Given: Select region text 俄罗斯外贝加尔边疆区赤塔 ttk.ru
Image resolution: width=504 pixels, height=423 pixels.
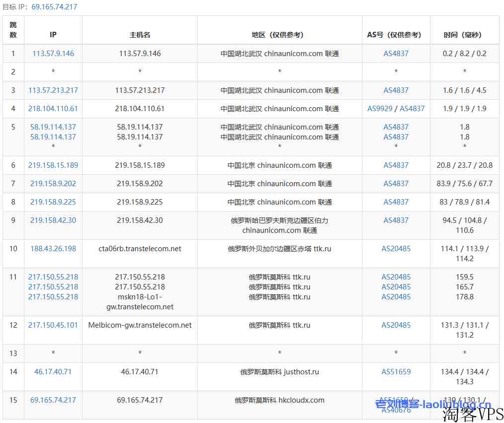Looking at the screenshot, I should tap(280, 249).
